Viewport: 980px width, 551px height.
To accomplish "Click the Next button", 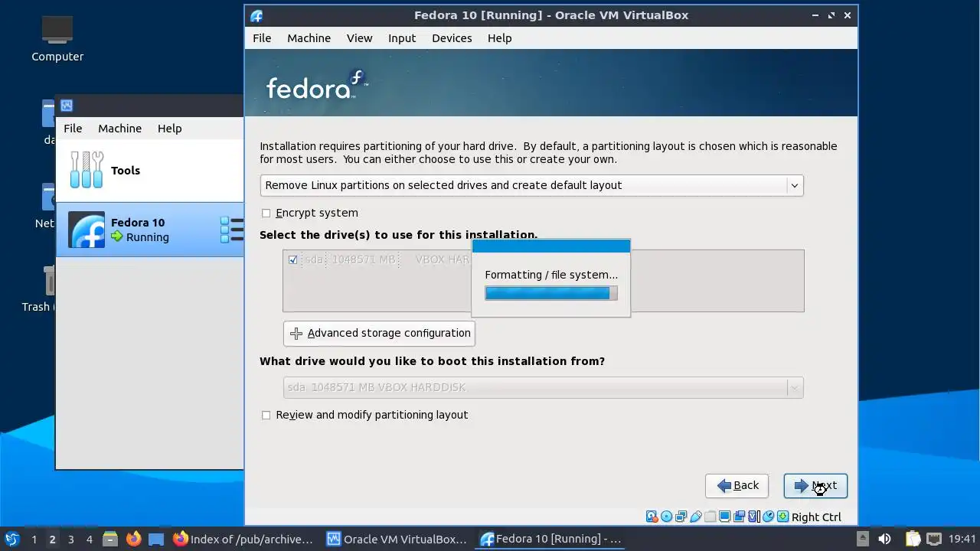I will [815, 486].
